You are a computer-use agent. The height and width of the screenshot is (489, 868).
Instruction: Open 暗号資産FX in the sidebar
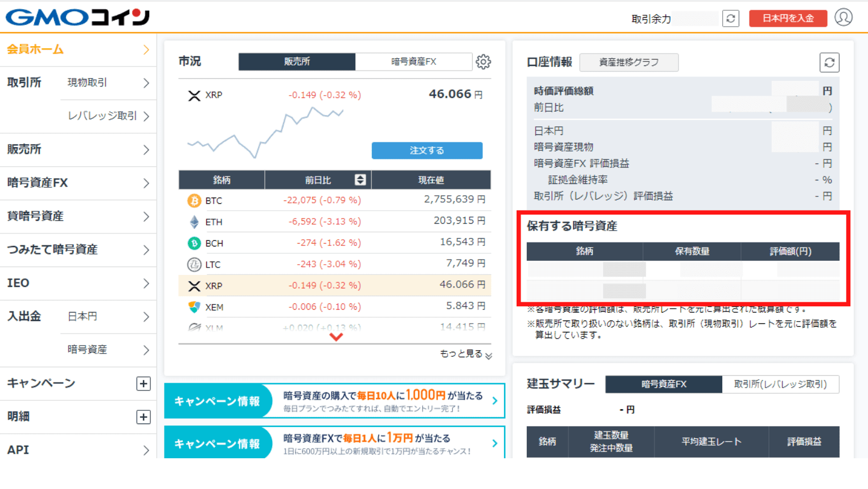78,183
